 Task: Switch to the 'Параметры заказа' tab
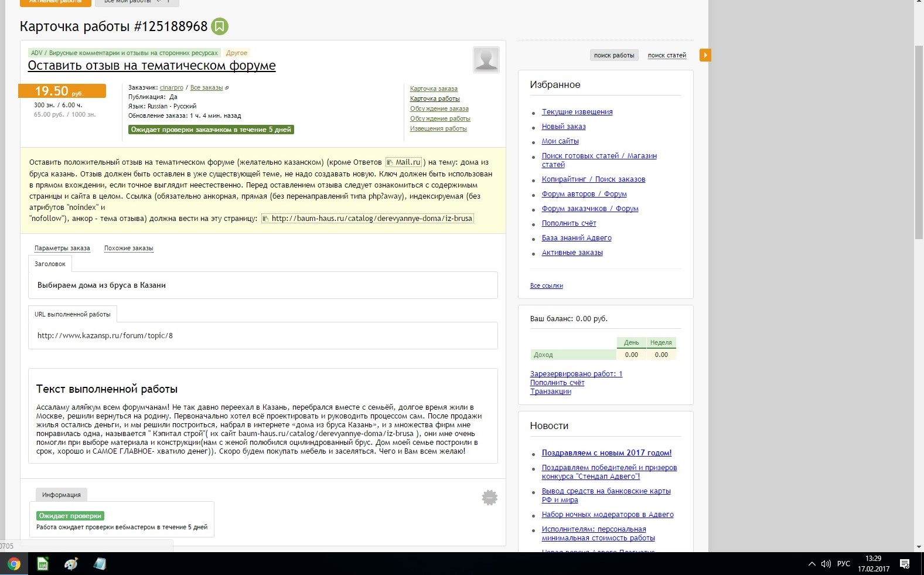point(62,248)
